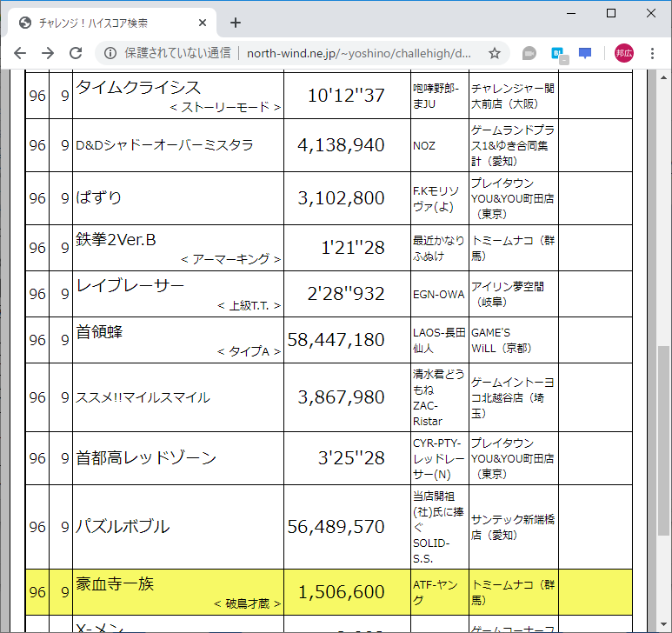Click the score 3,102,800

coord(341,198)
